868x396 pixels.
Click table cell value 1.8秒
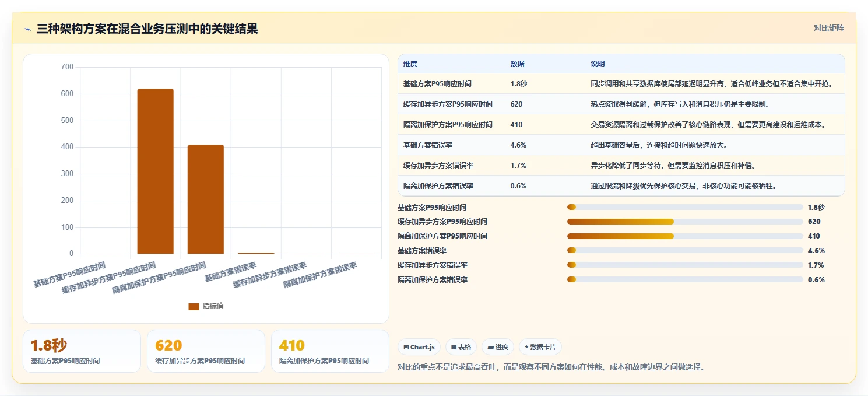click(x=518, y=84)
